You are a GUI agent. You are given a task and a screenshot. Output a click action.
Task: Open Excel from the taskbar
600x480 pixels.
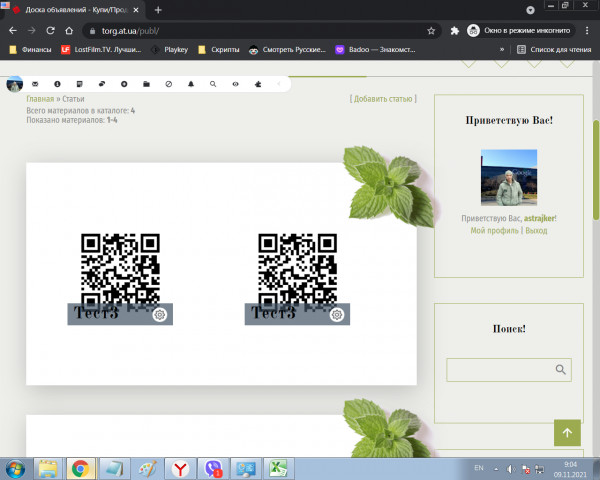(278, 469)
